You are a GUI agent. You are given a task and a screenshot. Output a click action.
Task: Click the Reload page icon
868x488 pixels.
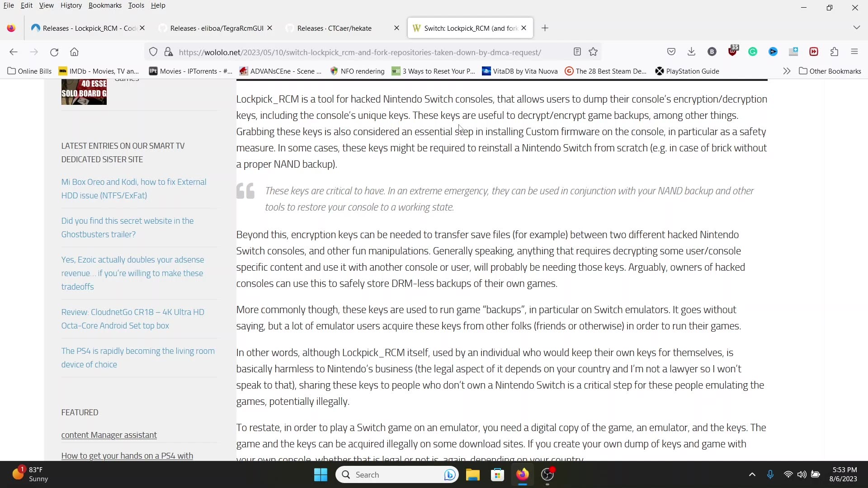(x=54, y=52)
